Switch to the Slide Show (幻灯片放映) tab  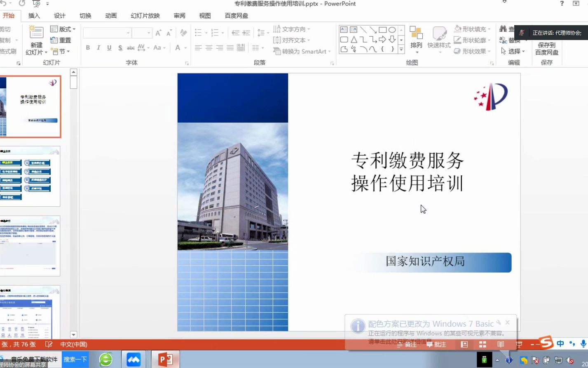(145, 16)
